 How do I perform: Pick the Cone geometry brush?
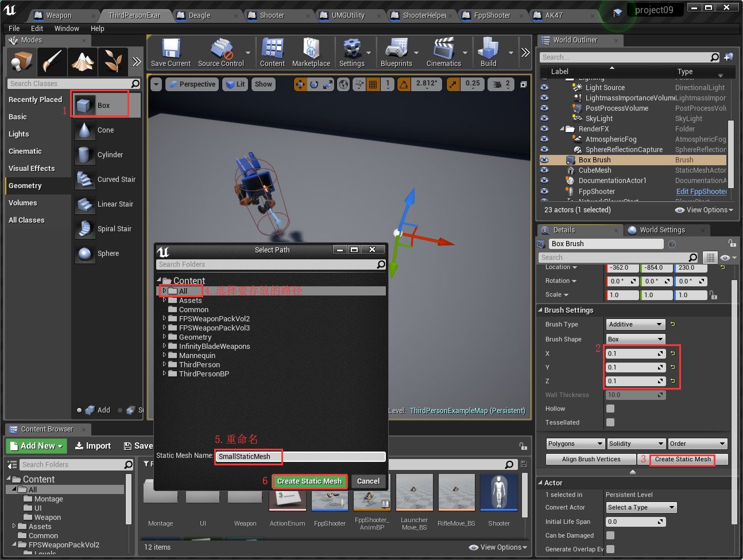coord(107,130)
